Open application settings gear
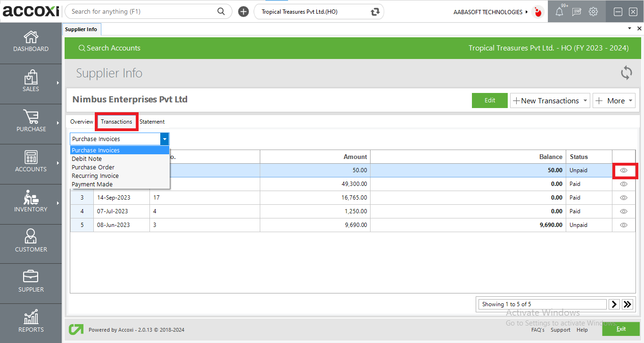The height and width of the screenshot is (343, 644). (x=593, y=11)
